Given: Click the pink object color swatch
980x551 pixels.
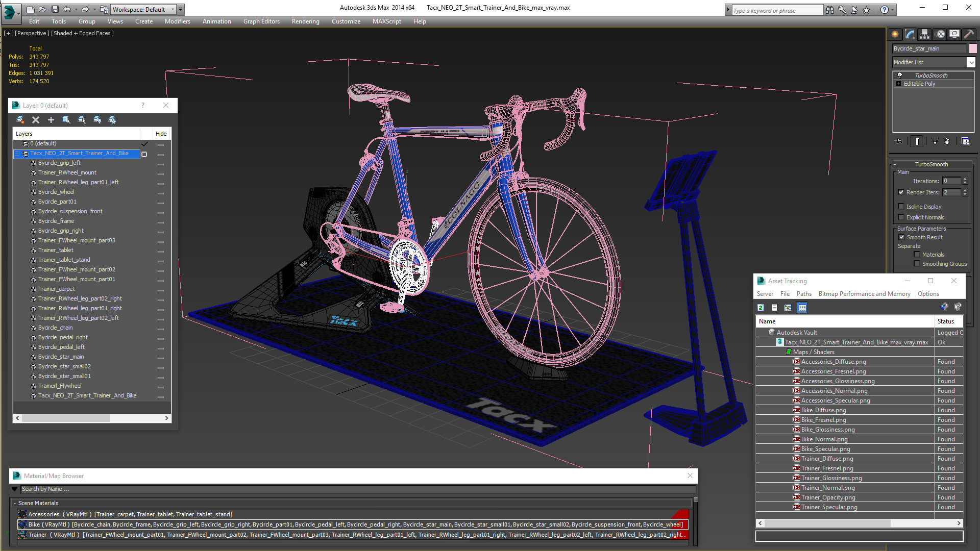Looking at the screenshot, I should coord(973,48).
